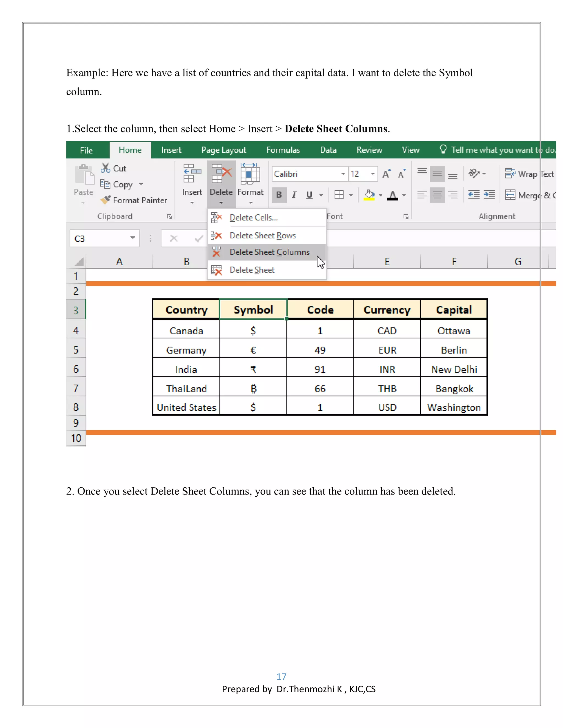Click the Copy icon in Clipboard

105,184
